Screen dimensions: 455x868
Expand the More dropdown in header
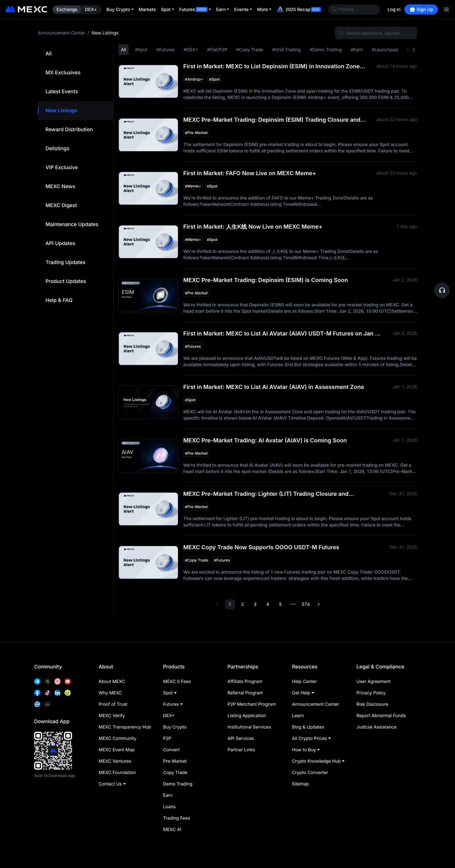264,9
